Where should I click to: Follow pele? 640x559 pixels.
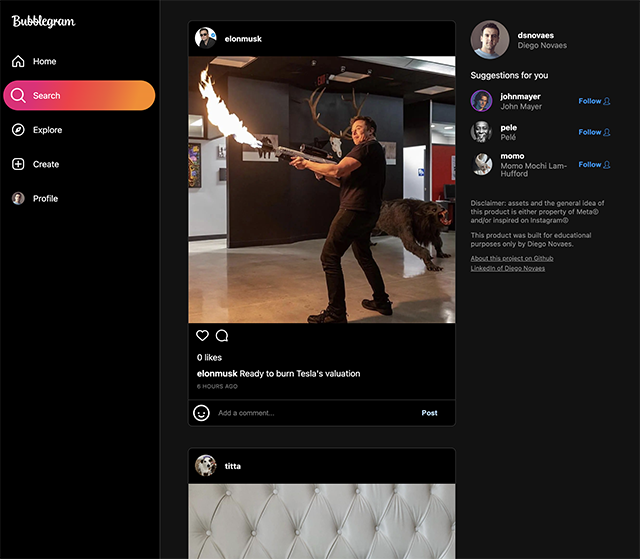[594, 132]
